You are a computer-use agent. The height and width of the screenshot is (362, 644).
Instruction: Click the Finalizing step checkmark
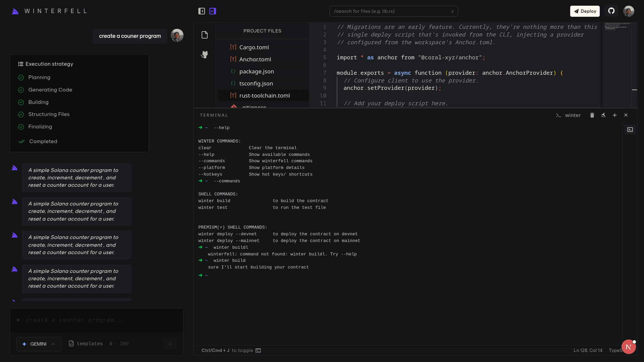point(21,127)
